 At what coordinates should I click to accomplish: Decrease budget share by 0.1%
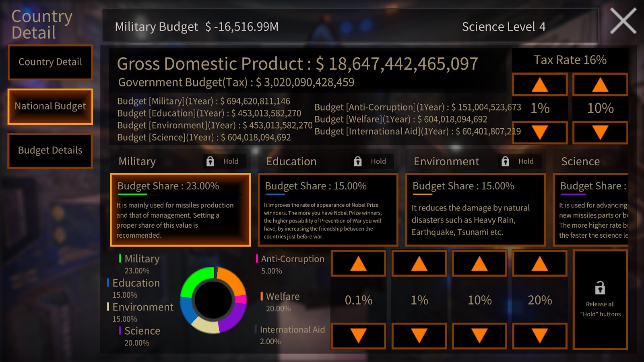[x=358, y=335]
